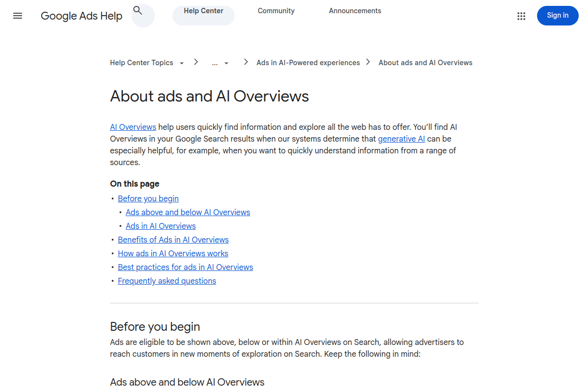Follow the generative AI hyperlink
The width and height of the screenshot is (588, 392).
coord(401,139)
